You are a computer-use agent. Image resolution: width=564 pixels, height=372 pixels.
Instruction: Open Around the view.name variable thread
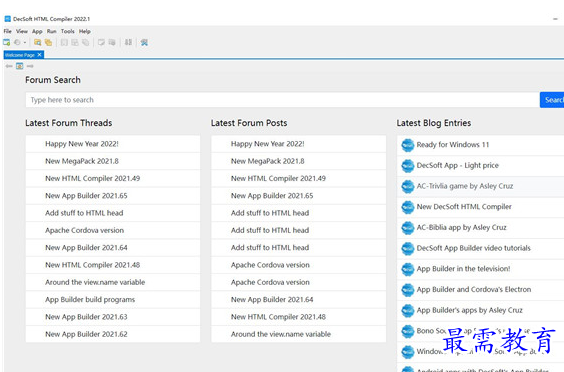(113, 282)
